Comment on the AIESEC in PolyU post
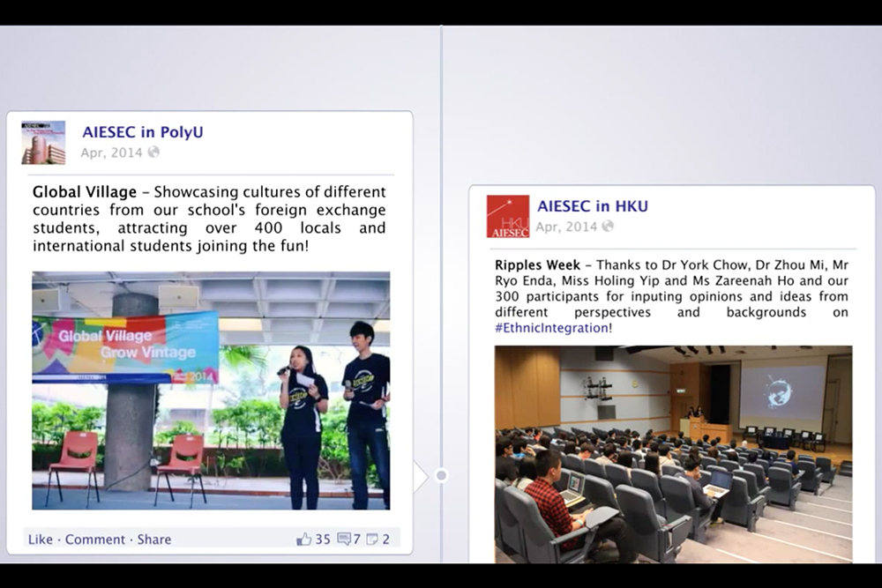Screen dimensions: 882x588 95,540
